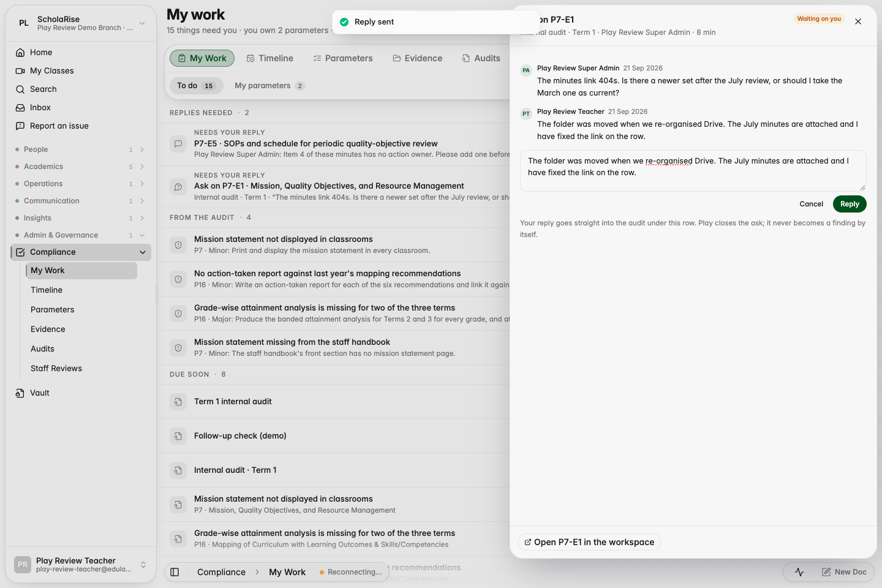Image resolution: width=882 pixels, height=588 pixels.
Task: Click the Compliance checklist icon
Action: [20, 252]
